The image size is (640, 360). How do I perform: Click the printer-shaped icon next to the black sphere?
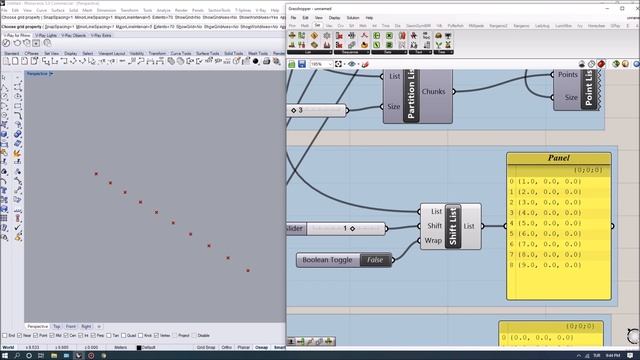point(266,61)
